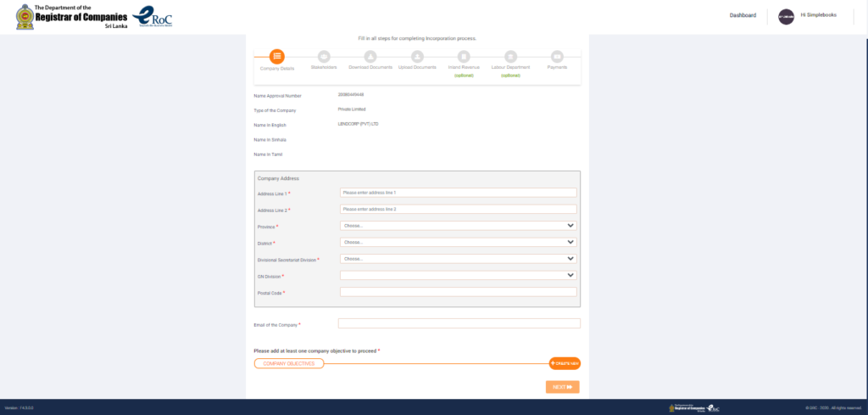Screen dimensions: 868x415
Task: Click the Labour Department step icon
Action: point(510,57)
